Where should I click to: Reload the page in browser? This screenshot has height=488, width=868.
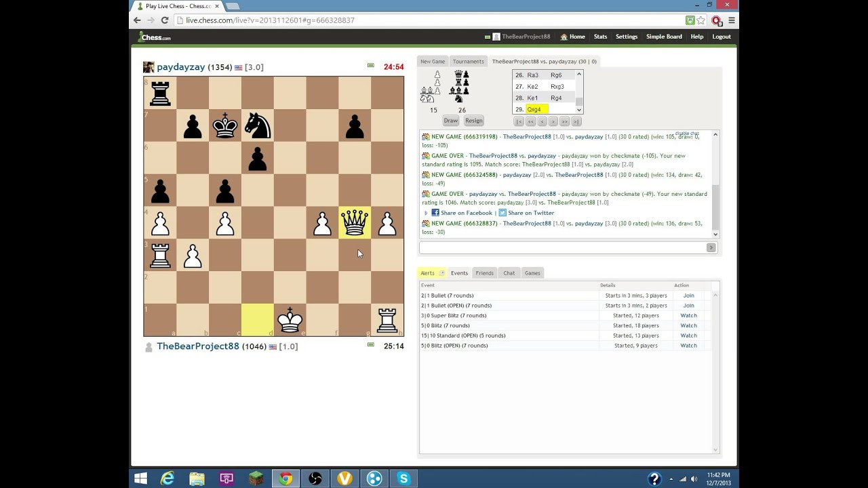[164, 20]
